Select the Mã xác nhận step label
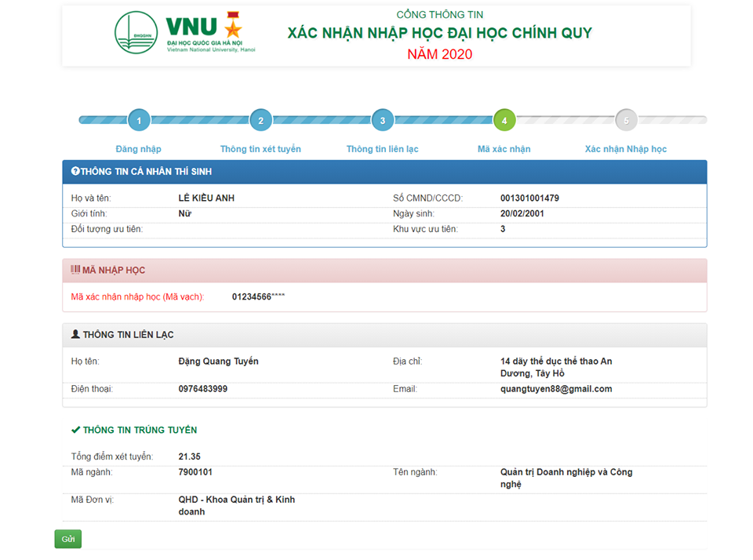Image resolution: width=753 pixels, height=560 pixels. point(504,149)
